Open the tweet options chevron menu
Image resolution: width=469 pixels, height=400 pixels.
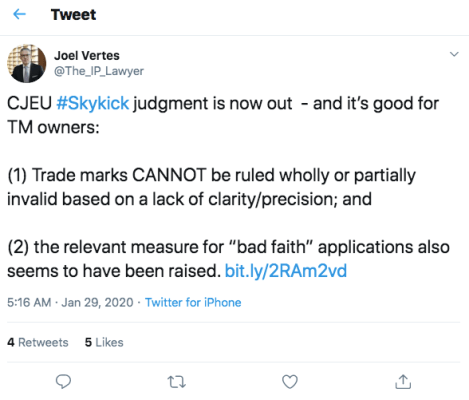coord(454,54)
